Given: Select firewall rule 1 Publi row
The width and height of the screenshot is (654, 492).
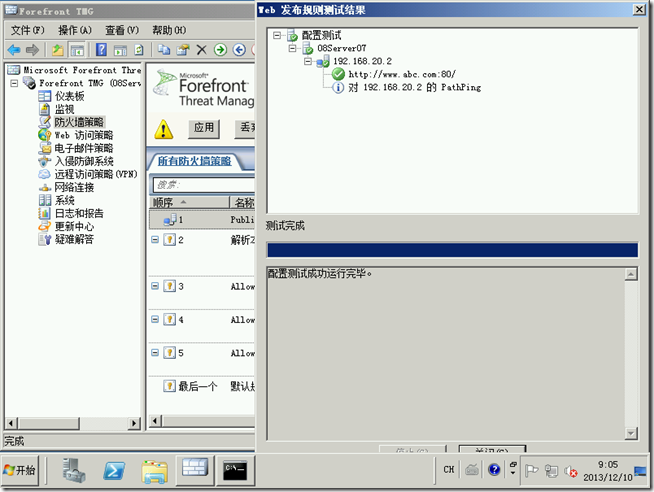Looking at the screenshot, I should click(202, 220).
